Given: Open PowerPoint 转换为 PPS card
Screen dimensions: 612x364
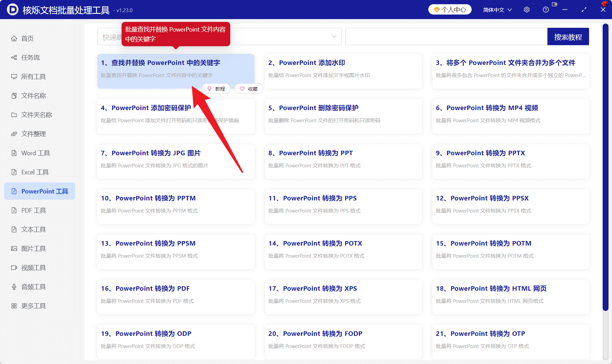Looking at the screenshot, I should click(343, 207).
